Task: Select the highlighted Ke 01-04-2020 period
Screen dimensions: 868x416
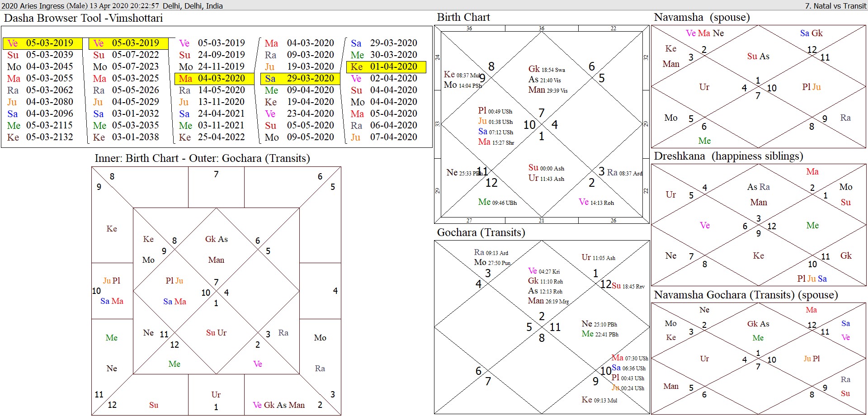Action: [x=385, y=66]
